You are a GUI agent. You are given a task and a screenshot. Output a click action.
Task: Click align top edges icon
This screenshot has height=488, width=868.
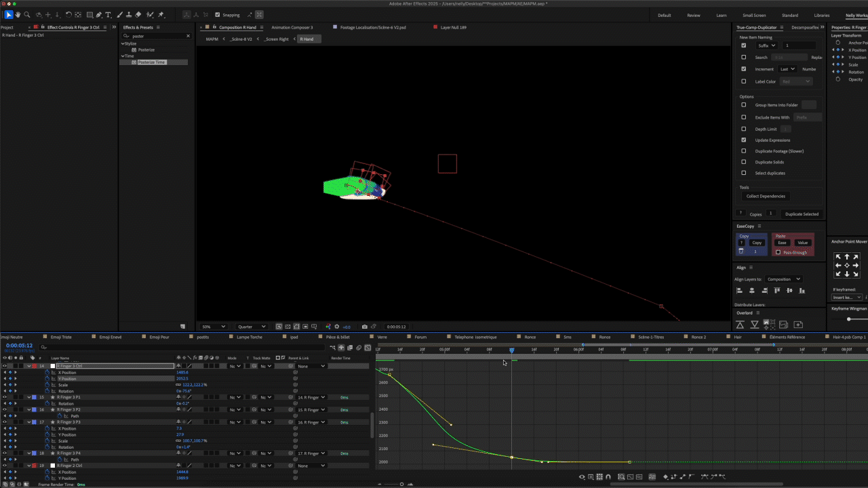(777, 291)
